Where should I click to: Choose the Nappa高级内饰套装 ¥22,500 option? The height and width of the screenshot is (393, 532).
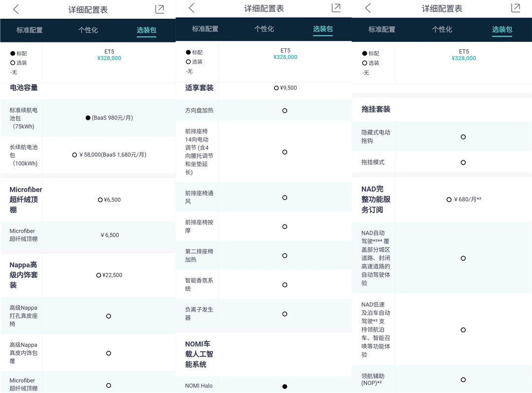tap(99, 275)
